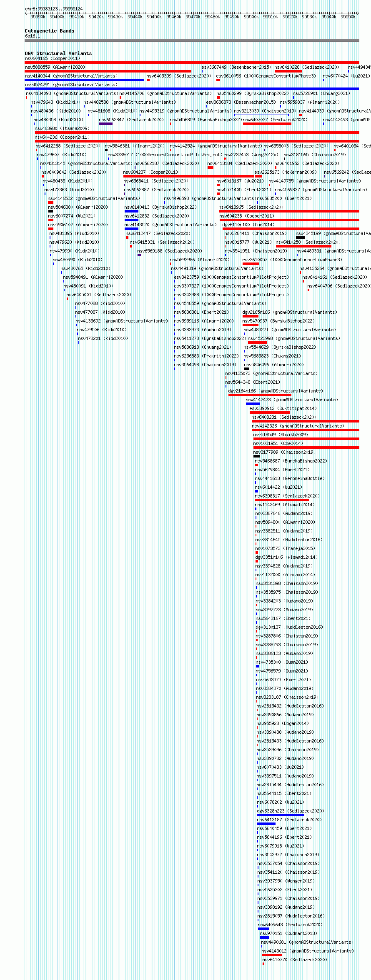The height and width of the screenshot is (980, 371).
Task: Open variant nsv1031951 (Coe2014)
Action: click(x=278, y=443)
